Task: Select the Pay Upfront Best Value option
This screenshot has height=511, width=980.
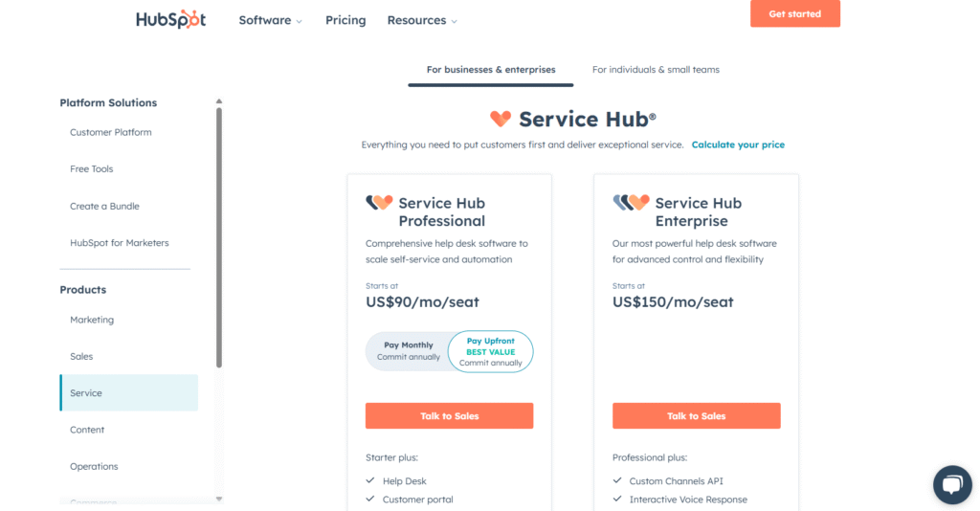Action: point(490,351)
